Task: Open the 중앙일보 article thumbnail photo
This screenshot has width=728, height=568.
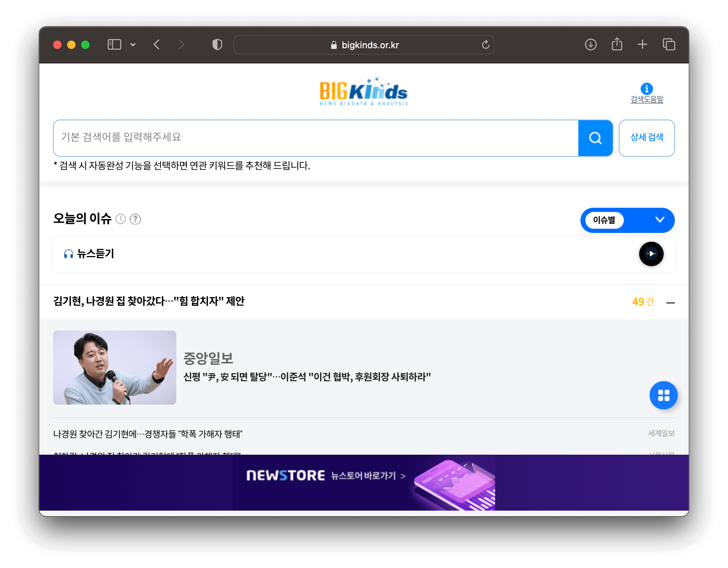Action: [x=115, y=368]
